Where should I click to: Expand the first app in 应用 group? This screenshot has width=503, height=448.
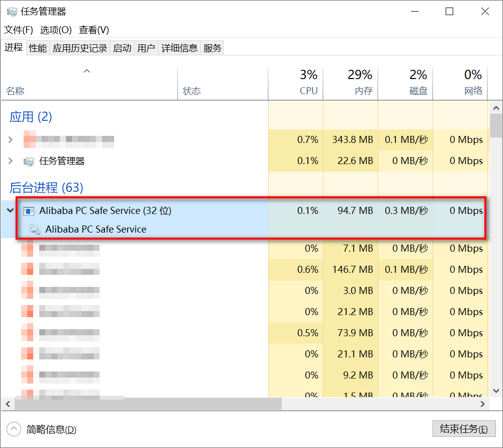click(x=10, y=139)
